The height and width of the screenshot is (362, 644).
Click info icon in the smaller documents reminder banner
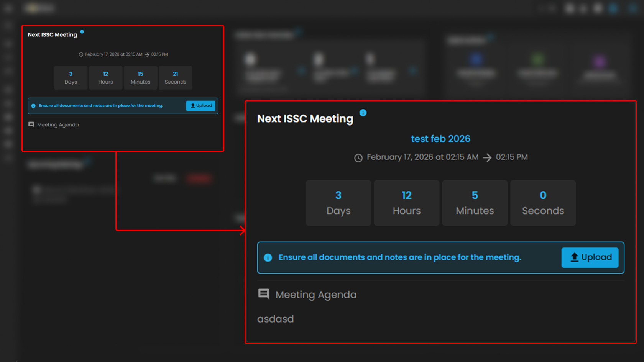coord(33,106)
